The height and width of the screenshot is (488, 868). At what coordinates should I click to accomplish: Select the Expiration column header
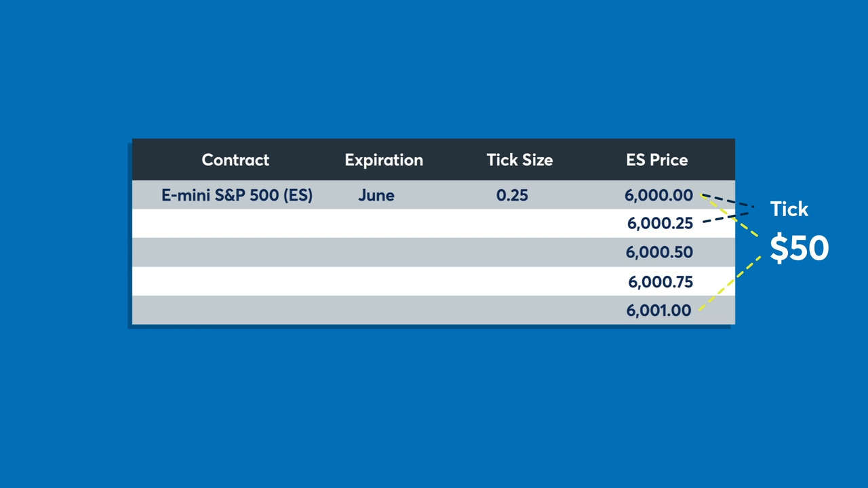[x=384, y=160]
